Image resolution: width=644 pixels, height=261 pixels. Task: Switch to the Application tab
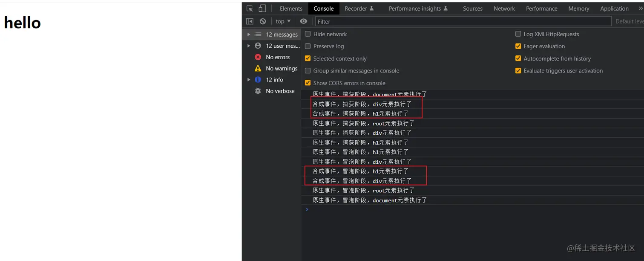614,9
